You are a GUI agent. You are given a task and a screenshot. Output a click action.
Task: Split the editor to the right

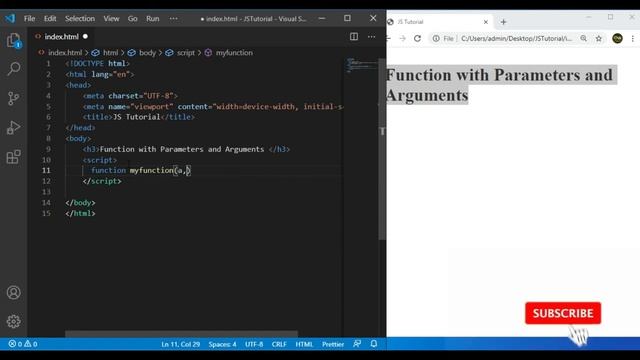pos(354,37)
